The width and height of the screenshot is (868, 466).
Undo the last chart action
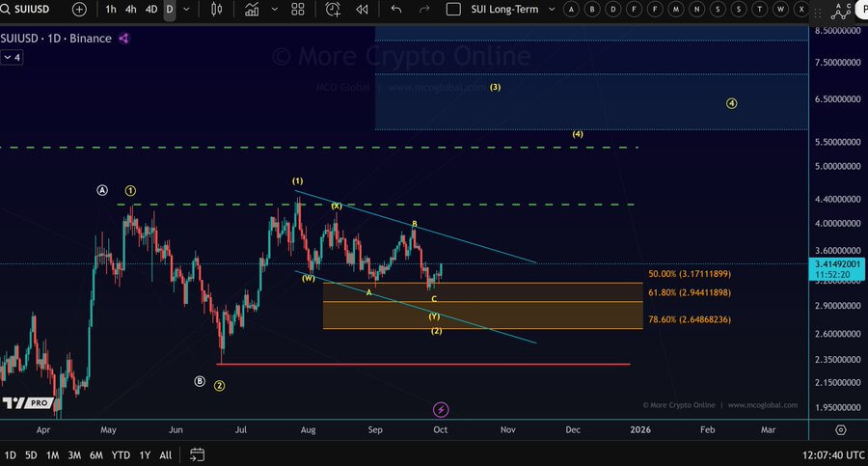pos(395,9)
